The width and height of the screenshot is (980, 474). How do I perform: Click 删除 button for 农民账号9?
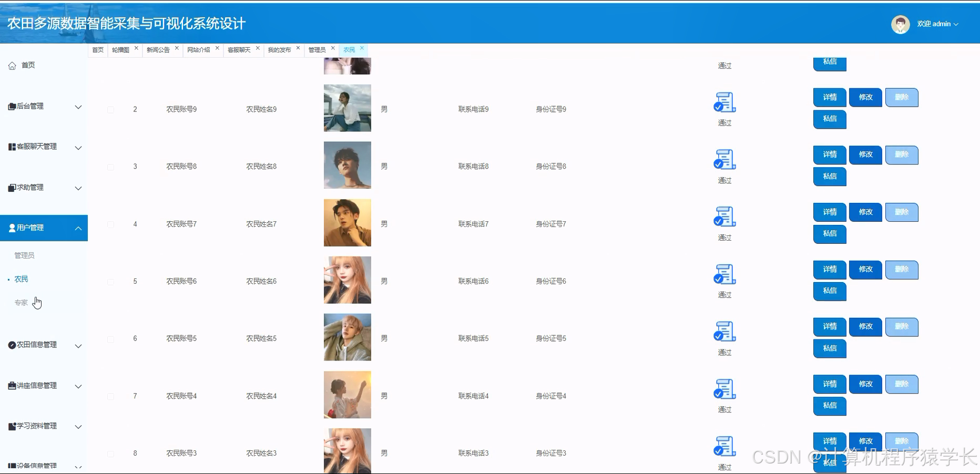(x=902, y=97)
